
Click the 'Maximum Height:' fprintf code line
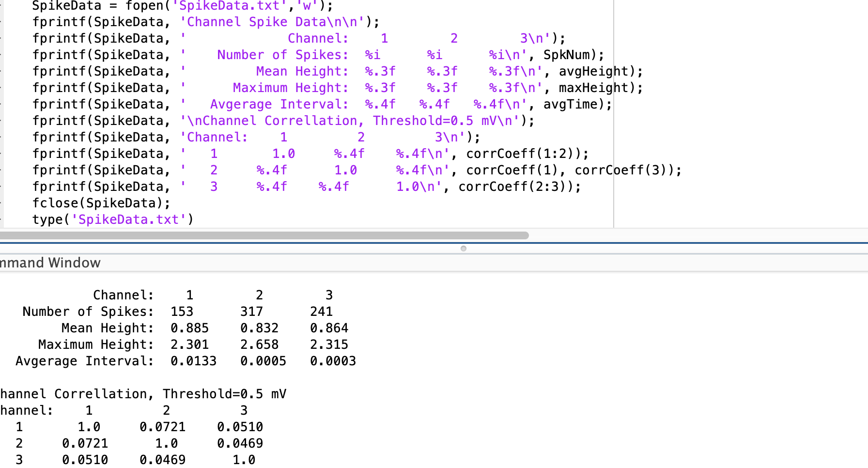coord(338,88)
